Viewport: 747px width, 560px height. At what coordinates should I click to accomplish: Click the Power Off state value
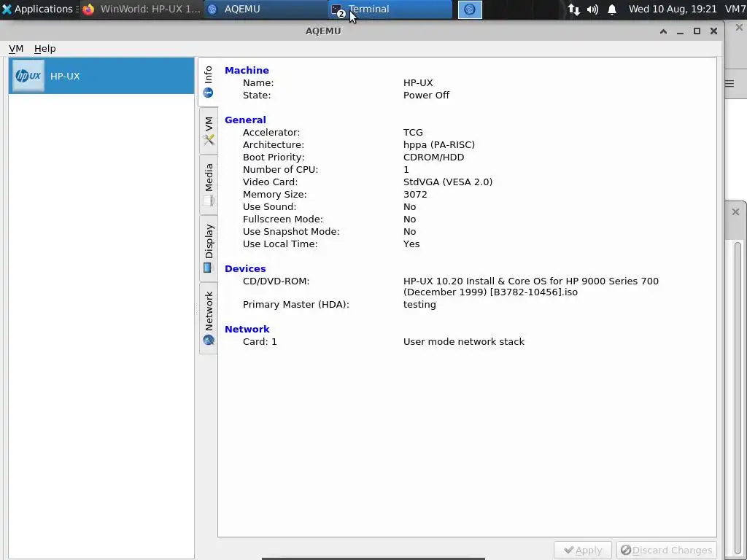point(426,96)
